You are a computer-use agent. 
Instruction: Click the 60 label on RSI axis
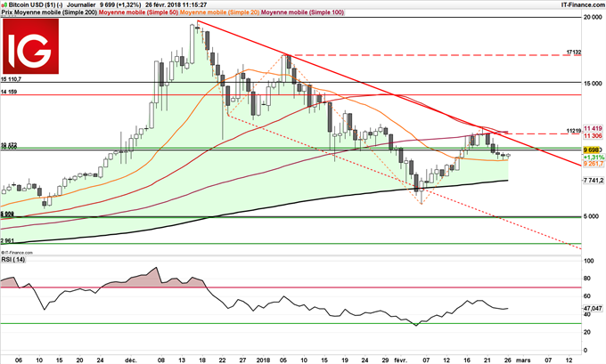[587, 296]
